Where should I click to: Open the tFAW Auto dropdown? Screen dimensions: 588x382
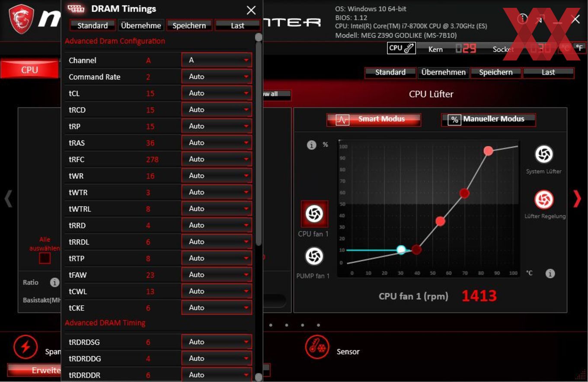(217, 275)
